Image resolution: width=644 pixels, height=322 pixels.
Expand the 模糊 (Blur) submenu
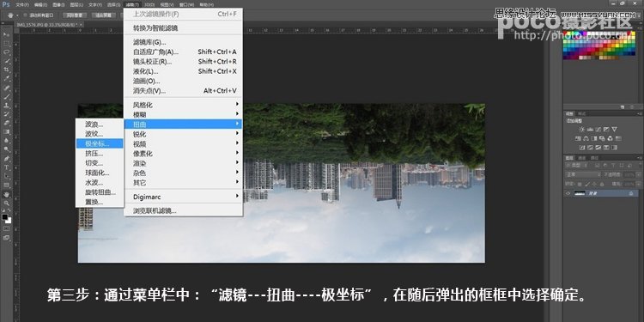pos(183,114)
